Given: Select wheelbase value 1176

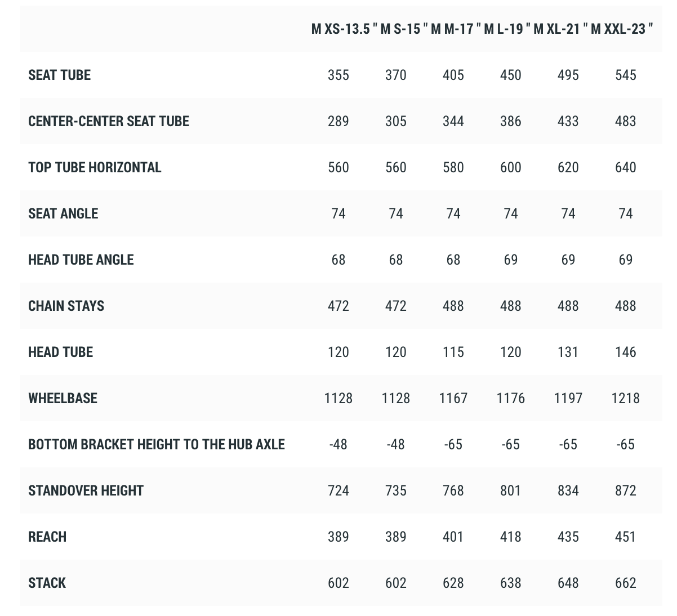Looking at the screenshot, I should point(511,398).
